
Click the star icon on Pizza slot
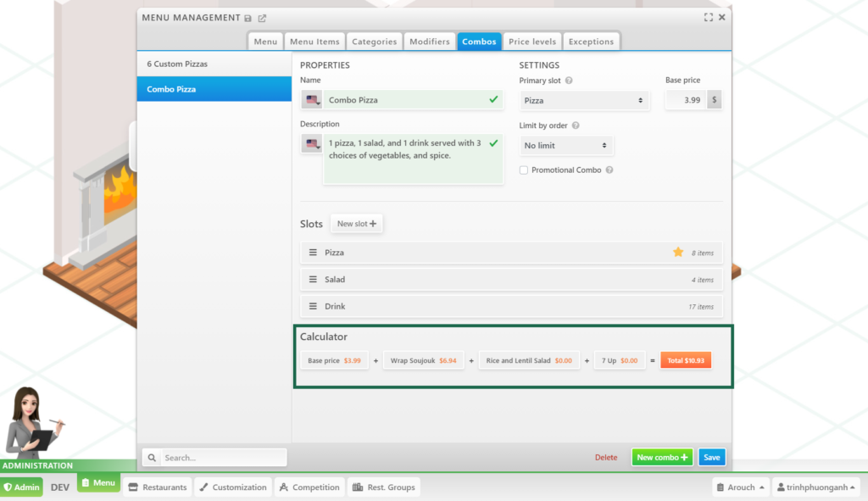coord(678,253)
